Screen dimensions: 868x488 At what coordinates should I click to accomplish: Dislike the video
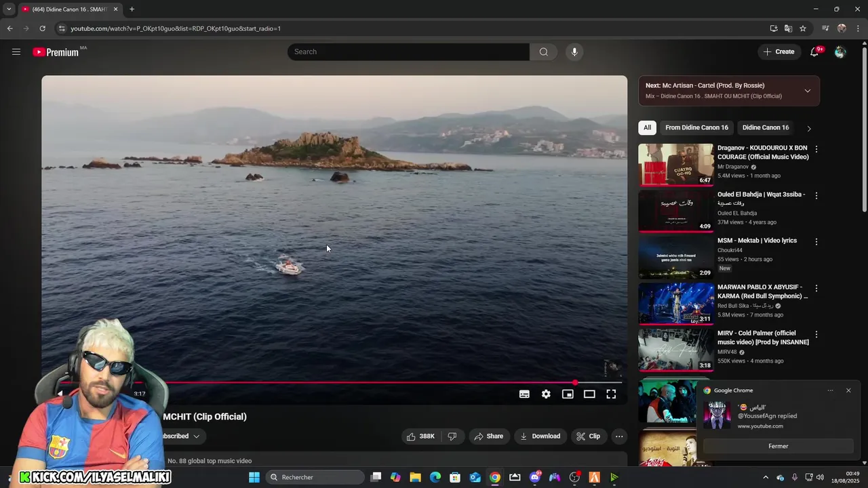tap(452, 436)
